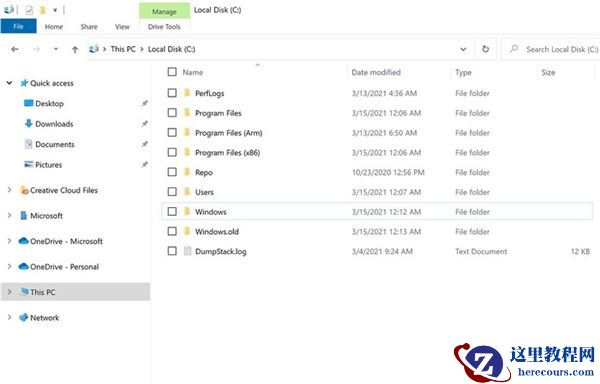Click the PerfLogs folder icon
Viewport: 600px width, 384px height.
click(187, 93)
